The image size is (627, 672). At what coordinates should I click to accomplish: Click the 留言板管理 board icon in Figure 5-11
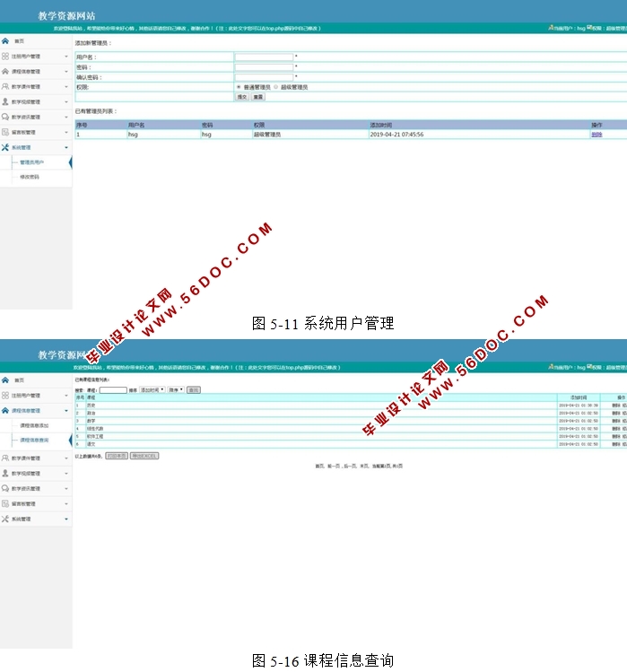5,132
